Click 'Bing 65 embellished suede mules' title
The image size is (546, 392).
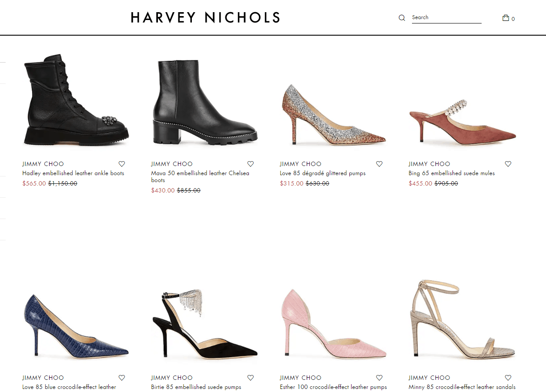452,173
